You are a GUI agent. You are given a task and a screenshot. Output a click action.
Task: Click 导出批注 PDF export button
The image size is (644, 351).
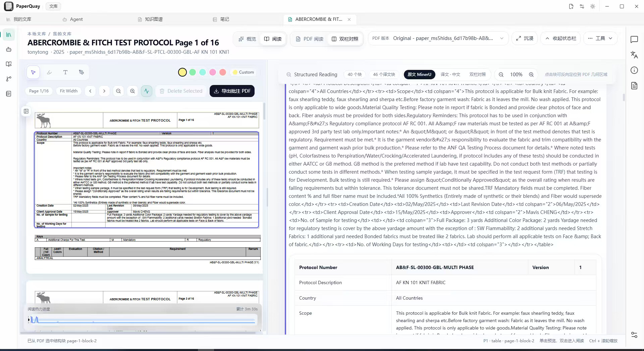coord(232,91)
